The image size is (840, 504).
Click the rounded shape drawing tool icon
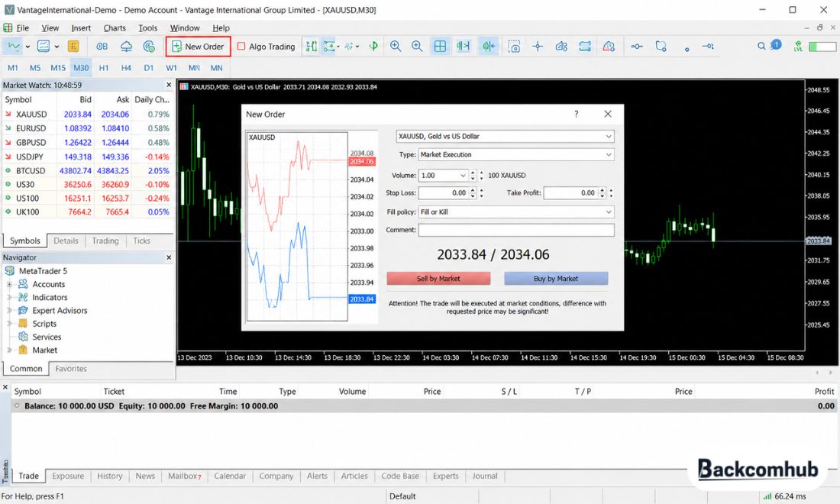pyautogui.click(x=661, y=47)
